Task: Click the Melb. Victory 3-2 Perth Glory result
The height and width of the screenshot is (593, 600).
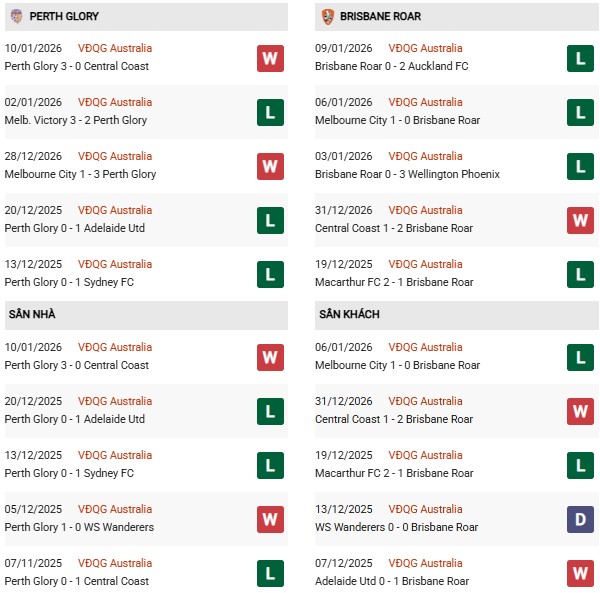Action: tap(76, 120)
